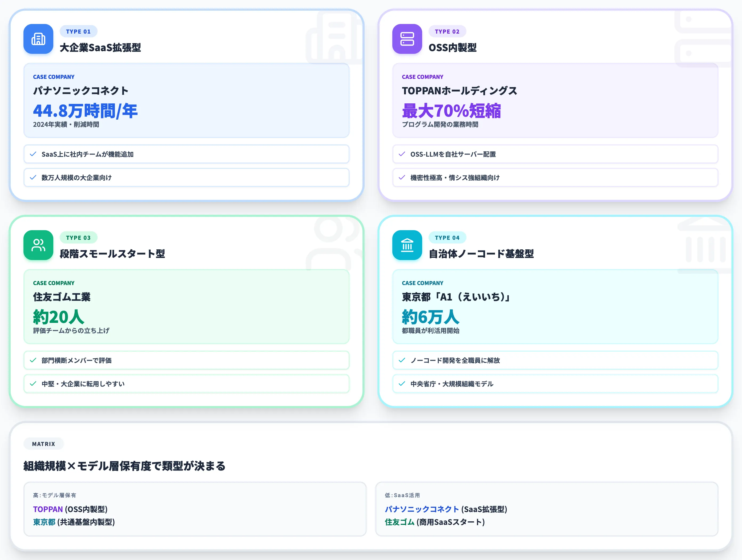Screen dimensions: 742x560
Task: Select the TYPE 03 badge
Action: pos(79,238)
